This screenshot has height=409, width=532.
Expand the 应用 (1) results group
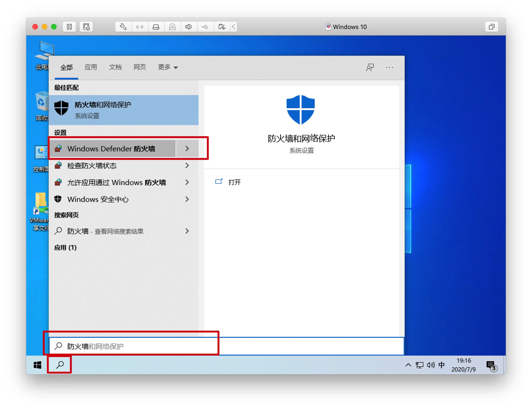(65, 248)
